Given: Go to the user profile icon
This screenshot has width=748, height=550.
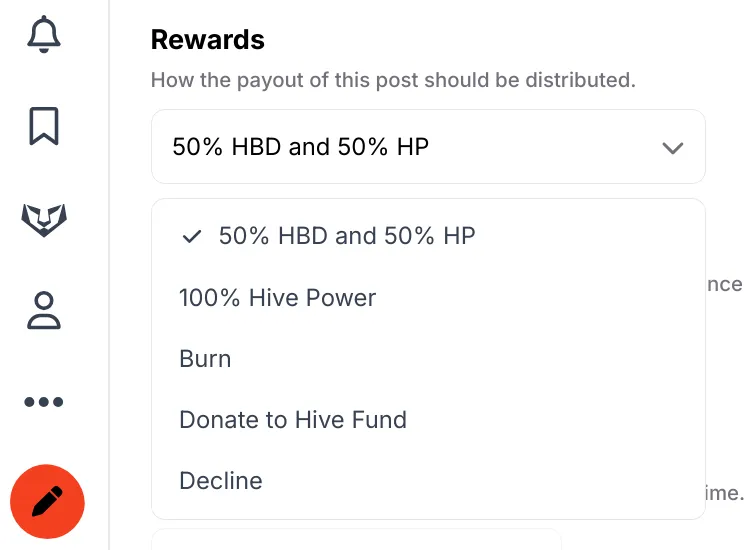Looking at the screenshot, I should [x=44, y=311].
